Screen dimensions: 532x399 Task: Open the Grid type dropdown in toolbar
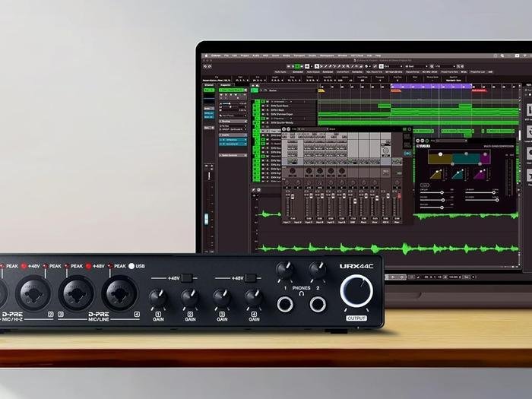coord(392,67)
